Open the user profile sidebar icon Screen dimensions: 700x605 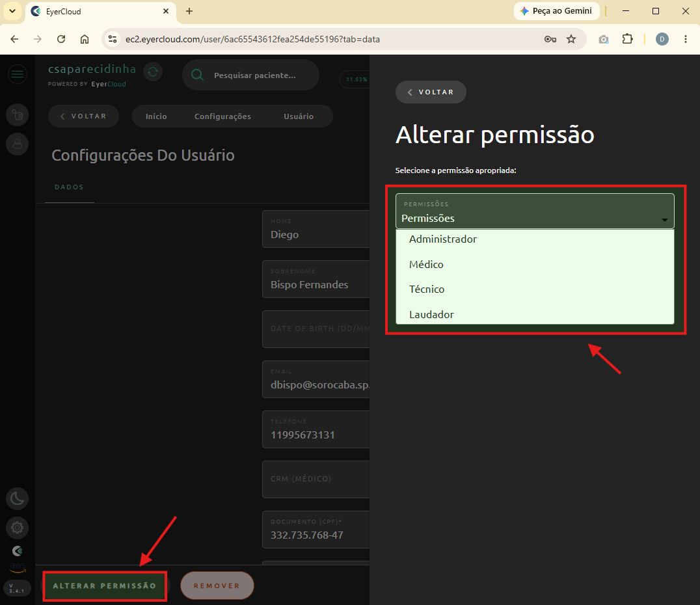(18, 144)
